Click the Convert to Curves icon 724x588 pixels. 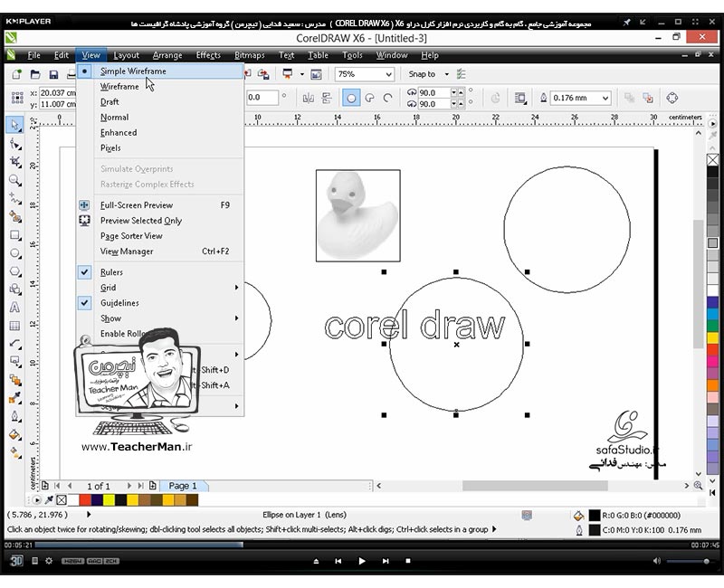(672, 98)
